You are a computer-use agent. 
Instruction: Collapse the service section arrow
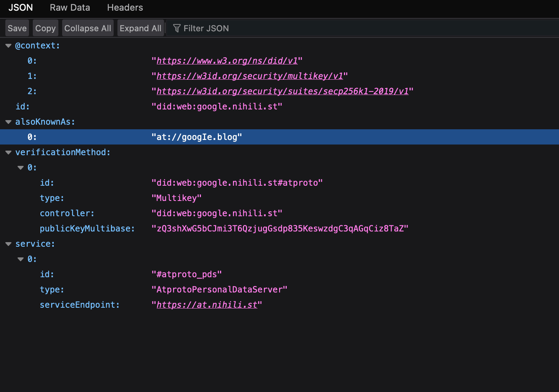[x=8, y=244]
